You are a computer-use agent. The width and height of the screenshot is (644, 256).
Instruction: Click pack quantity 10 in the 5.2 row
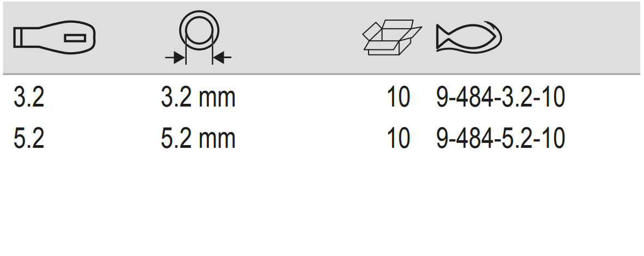[397, 139]
